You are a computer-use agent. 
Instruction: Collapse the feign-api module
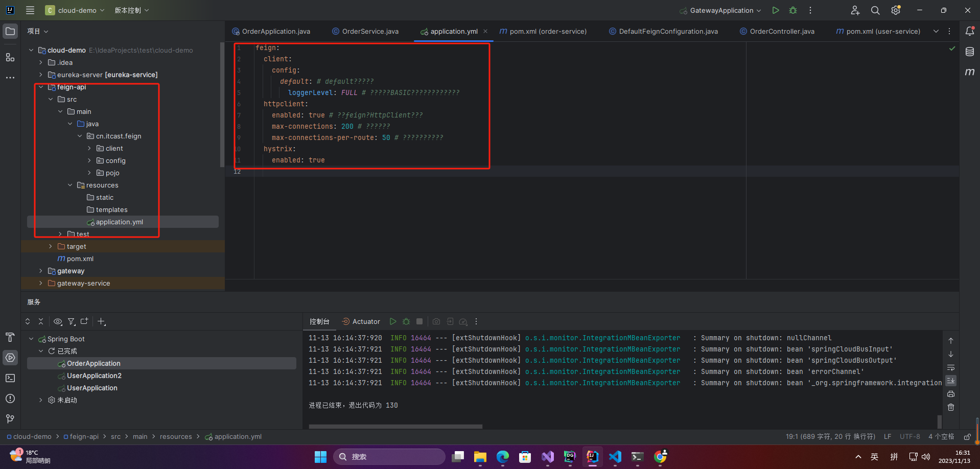(x=41, y=87)
